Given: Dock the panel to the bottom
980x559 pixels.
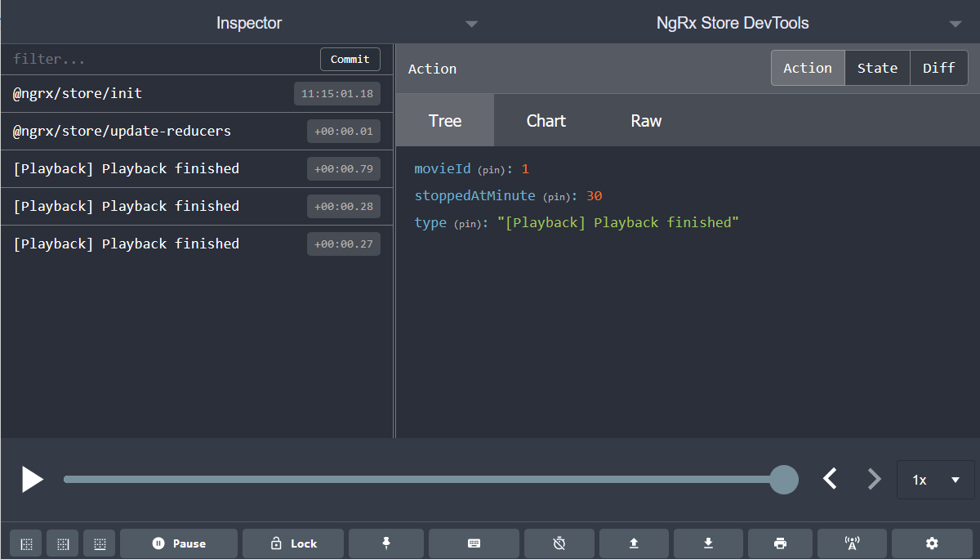Looking at the screenshot, I should [x=100, y=543].
